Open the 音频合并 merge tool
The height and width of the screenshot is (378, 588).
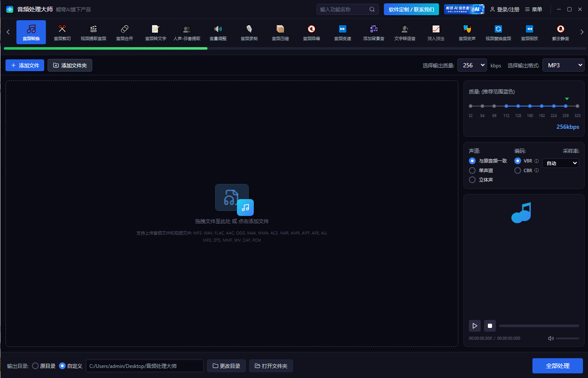[125, 32]
